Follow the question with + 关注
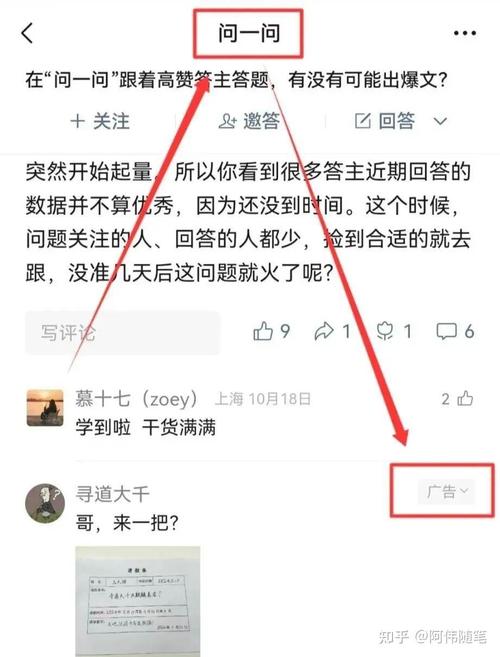 click(100, 121)
